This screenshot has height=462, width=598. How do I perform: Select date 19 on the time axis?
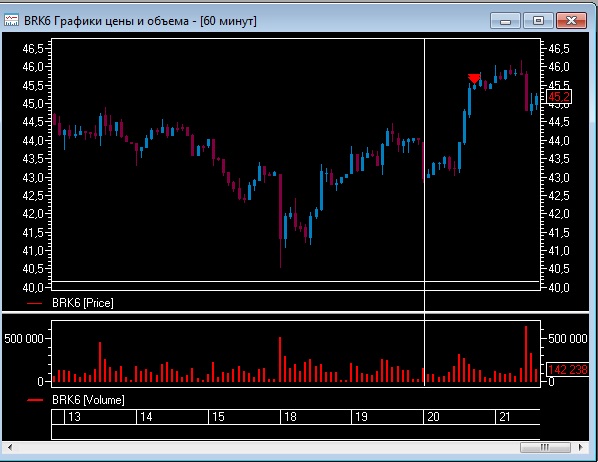(x=361, y=417)
